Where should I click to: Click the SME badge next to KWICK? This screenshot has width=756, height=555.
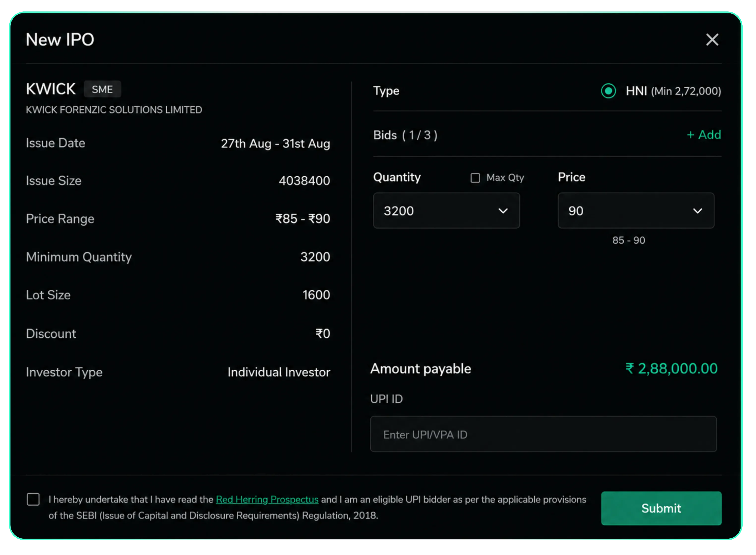102,89
